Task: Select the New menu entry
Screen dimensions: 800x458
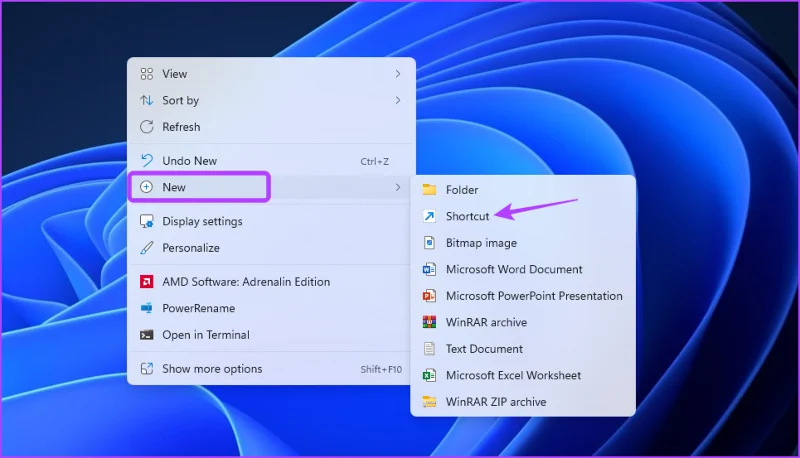Action: (271, 187)
